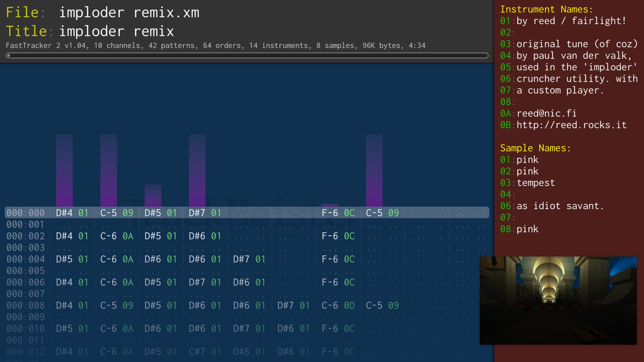
Task: Click the file name 'imploder remix.xm'
Action: tap(129, 13)
